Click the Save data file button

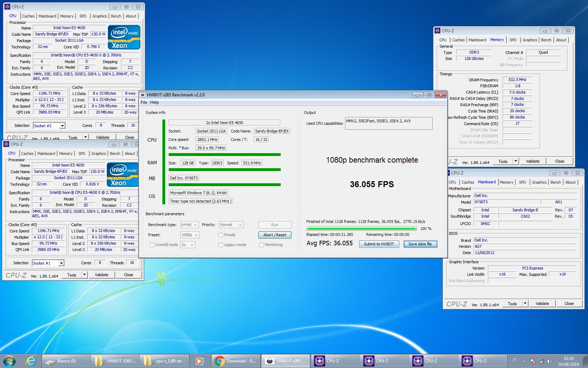(x=420, y=244)
